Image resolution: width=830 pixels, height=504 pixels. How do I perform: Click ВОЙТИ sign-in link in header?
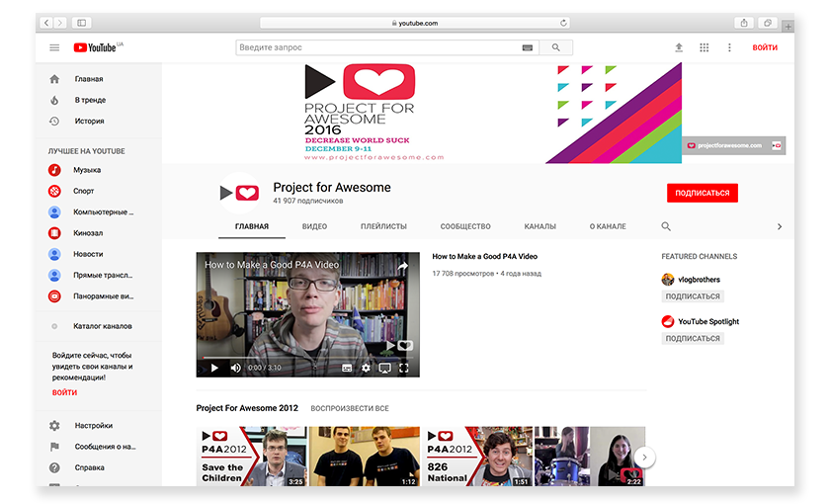pyautogui.click(x=764, y=47)
